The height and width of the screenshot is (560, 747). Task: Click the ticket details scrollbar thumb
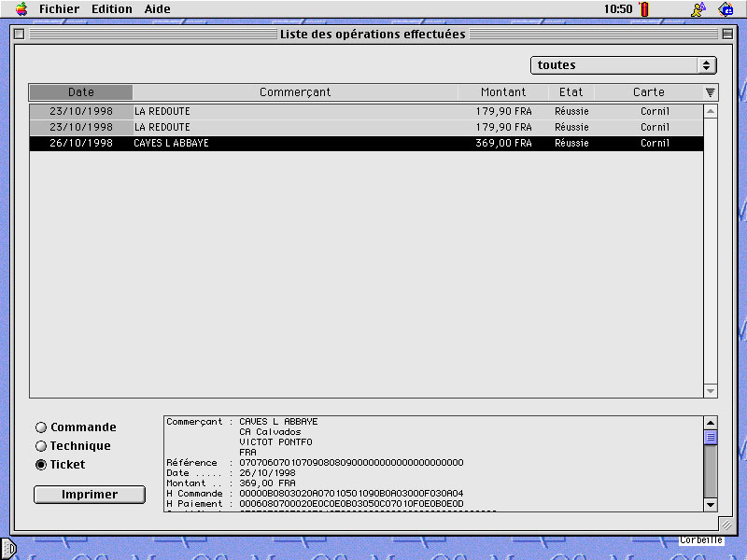(711, 437)
